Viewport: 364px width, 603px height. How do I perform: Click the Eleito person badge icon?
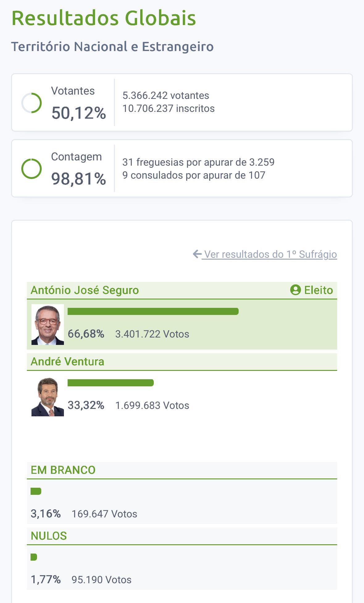tap(295, 290)
